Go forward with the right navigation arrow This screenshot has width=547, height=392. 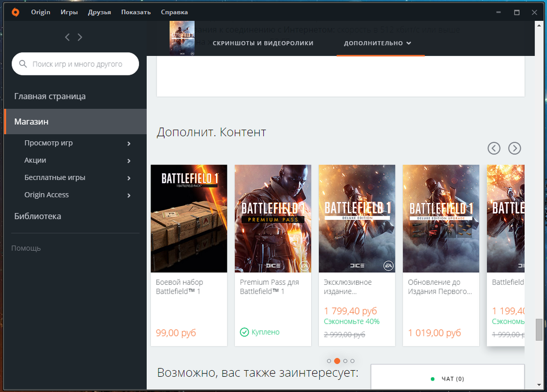pos(80,37)
